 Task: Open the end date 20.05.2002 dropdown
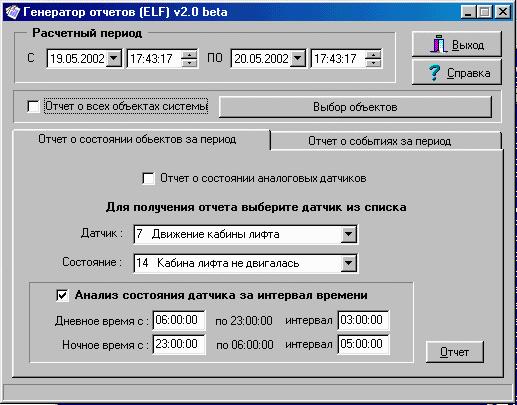click(297, 59)
